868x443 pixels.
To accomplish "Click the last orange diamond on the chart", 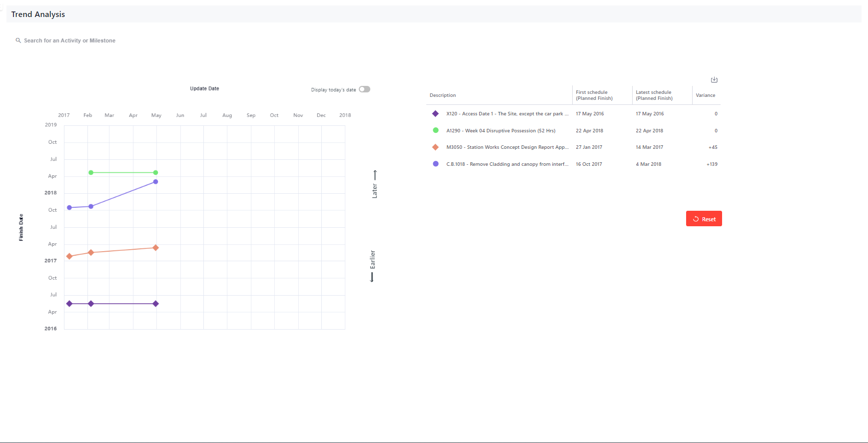I will point(155,248).
